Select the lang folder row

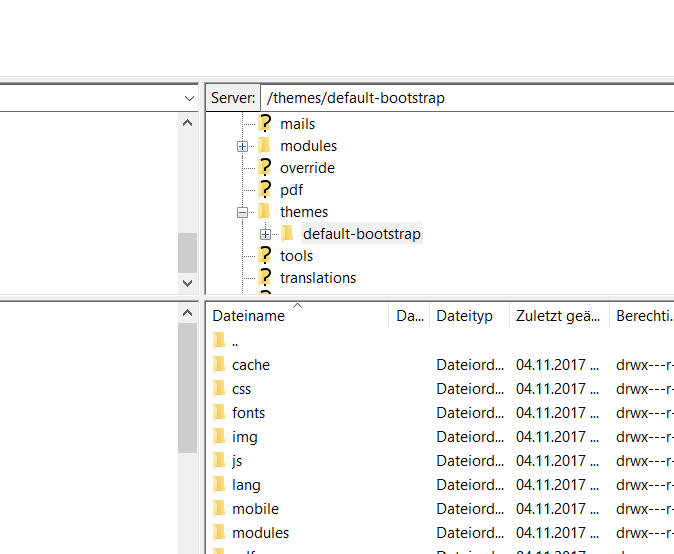[440, 485]
